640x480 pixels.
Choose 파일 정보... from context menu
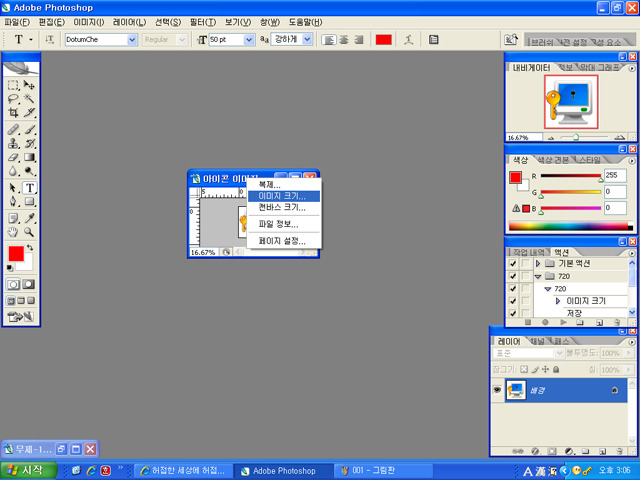pos(284,224)
